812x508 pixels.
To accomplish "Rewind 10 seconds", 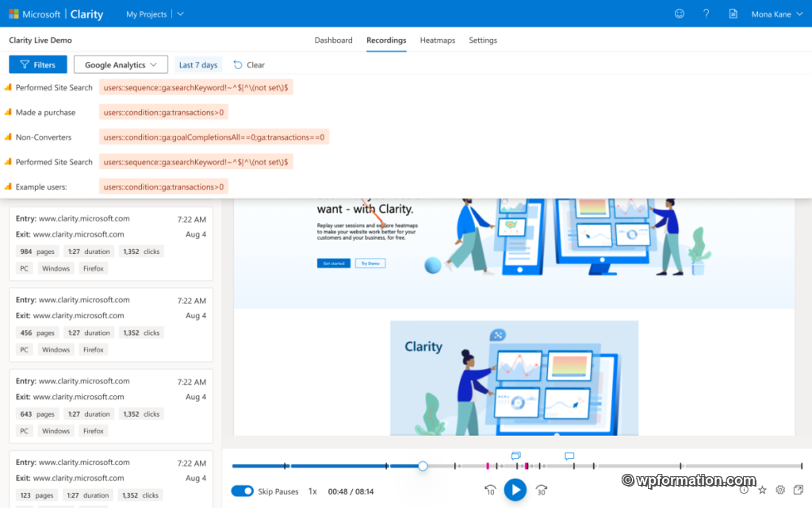I will 490,490.
